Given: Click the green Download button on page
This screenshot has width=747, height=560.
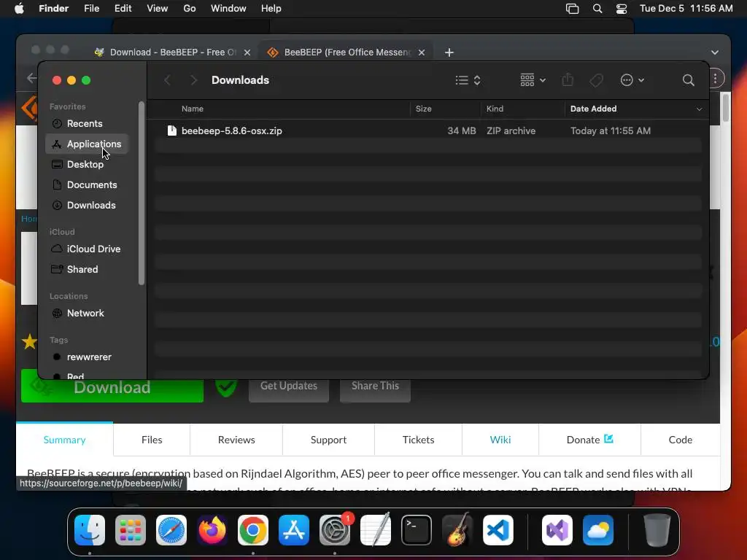Looking at the screenshot, I should 112,387.
